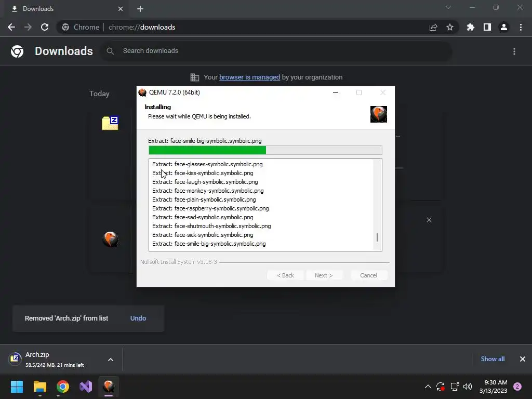
Task: Select log line 'face-laugh-symbolic.symbolic.png'
Action: [x=205, y=182]
